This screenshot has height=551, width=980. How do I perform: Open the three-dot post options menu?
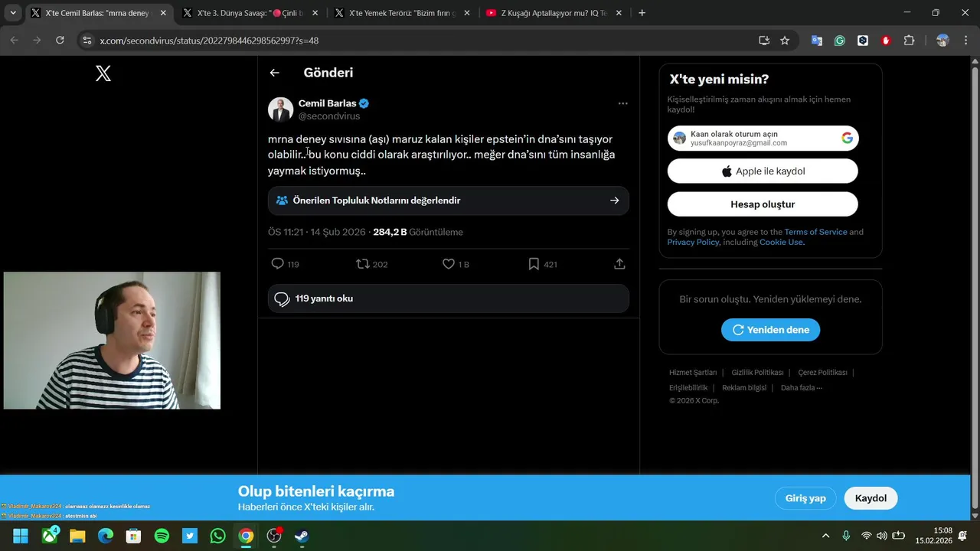622,103
